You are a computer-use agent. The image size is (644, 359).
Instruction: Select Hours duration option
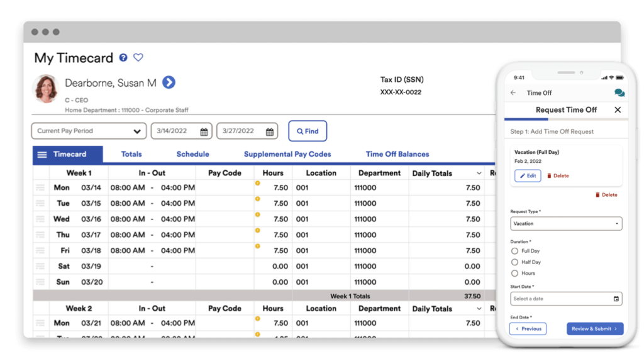click(x=514, y=273)
